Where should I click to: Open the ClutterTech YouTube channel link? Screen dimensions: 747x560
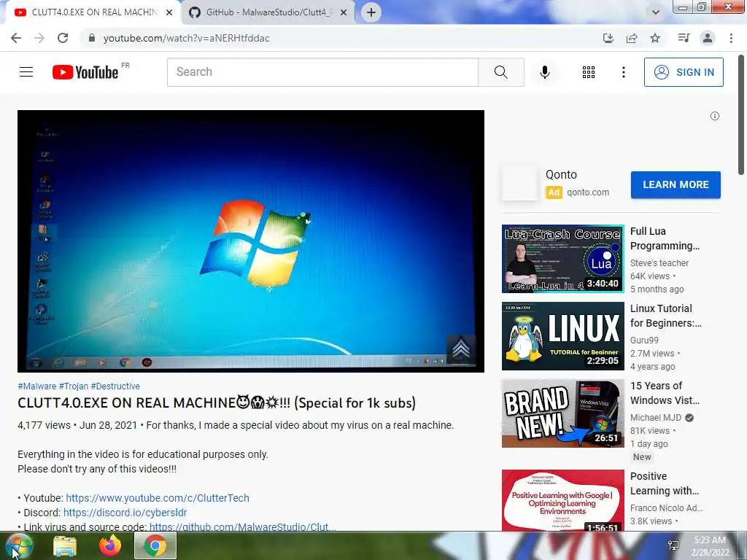pos(158,498)
